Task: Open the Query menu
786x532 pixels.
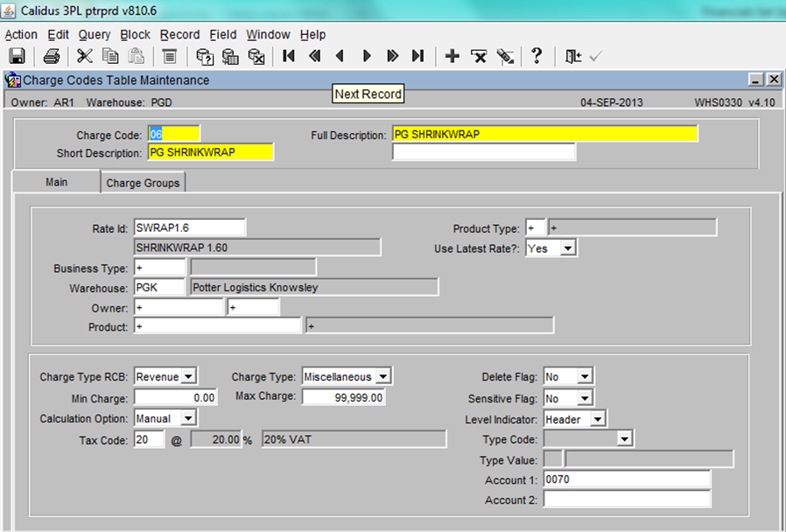Action: pos(95,35)
